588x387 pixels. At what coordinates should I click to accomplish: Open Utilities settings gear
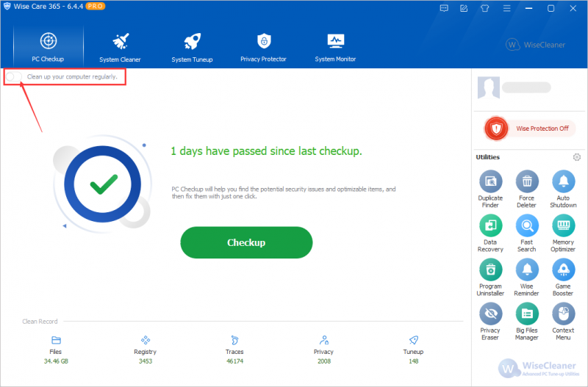577,157
